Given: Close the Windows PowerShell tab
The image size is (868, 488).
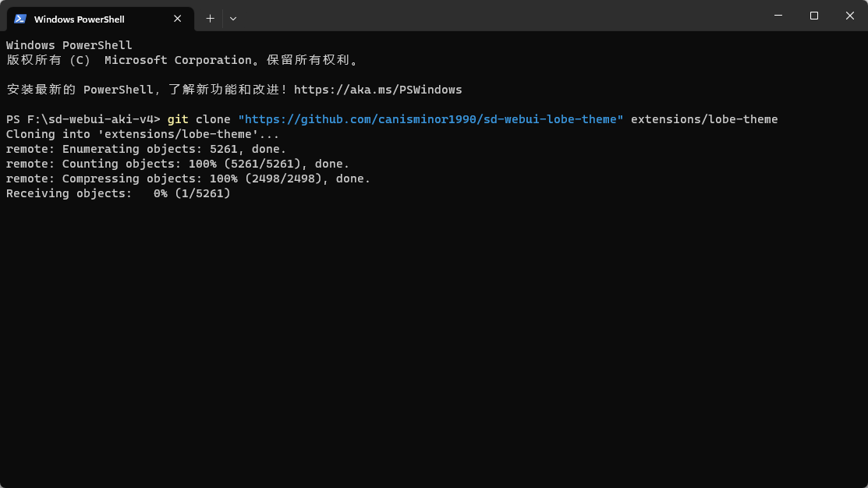Looking at the screenshot, I should click(177, 19).
